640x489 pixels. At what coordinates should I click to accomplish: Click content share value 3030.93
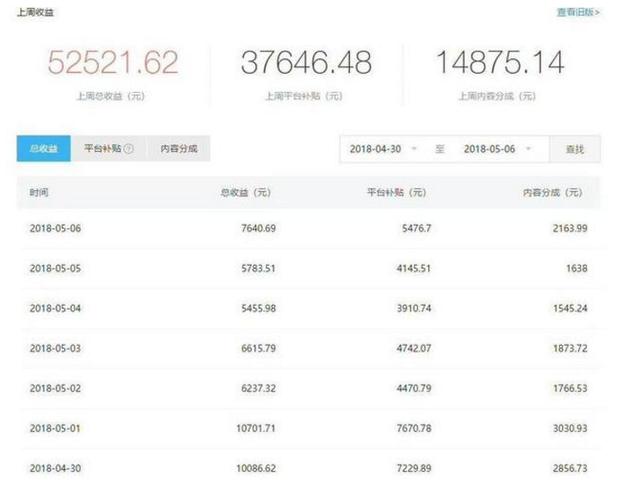570,428
